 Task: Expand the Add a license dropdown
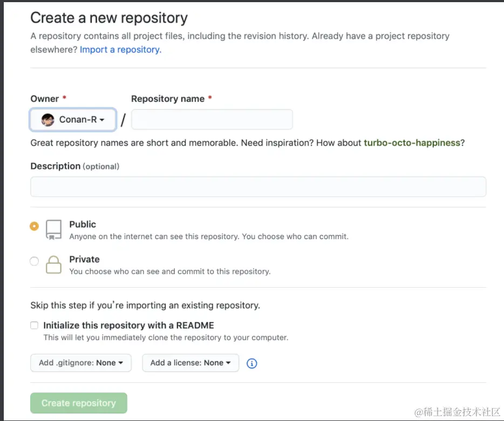[x=190, y=363]
